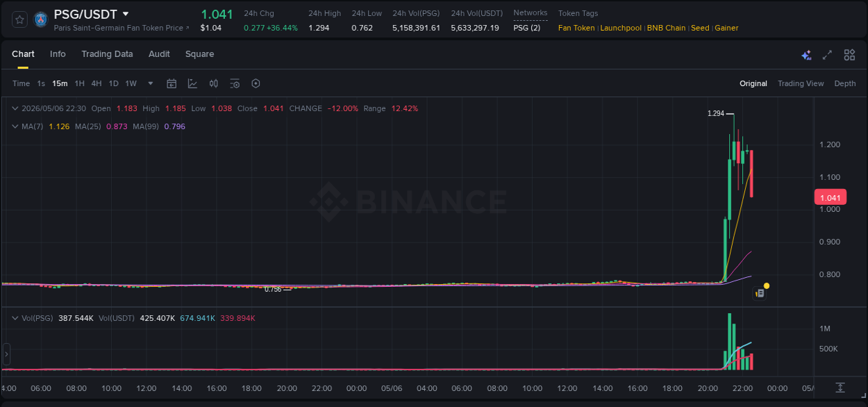
Task: Expand more time intervals dropdown
Action: tap(151, 83)
